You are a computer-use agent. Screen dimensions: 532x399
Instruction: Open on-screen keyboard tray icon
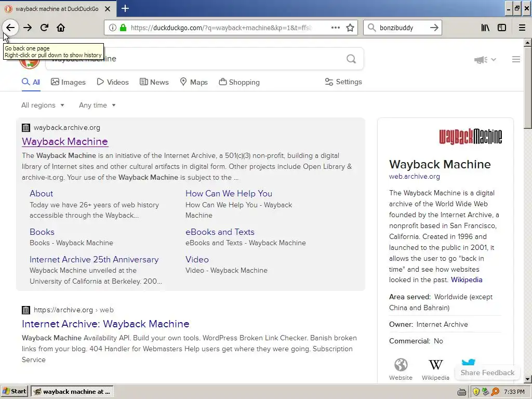point(462,392)
